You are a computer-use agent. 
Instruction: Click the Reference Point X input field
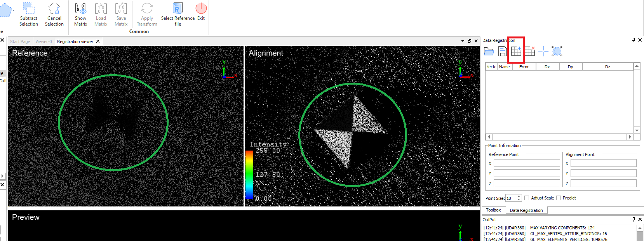(x=526, y=163)
